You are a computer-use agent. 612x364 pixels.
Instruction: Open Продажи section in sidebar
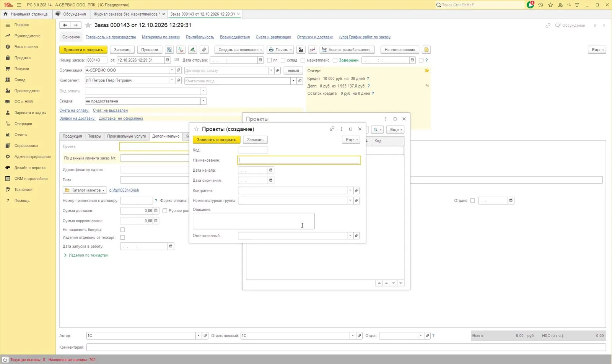click(x=23, y=58)
